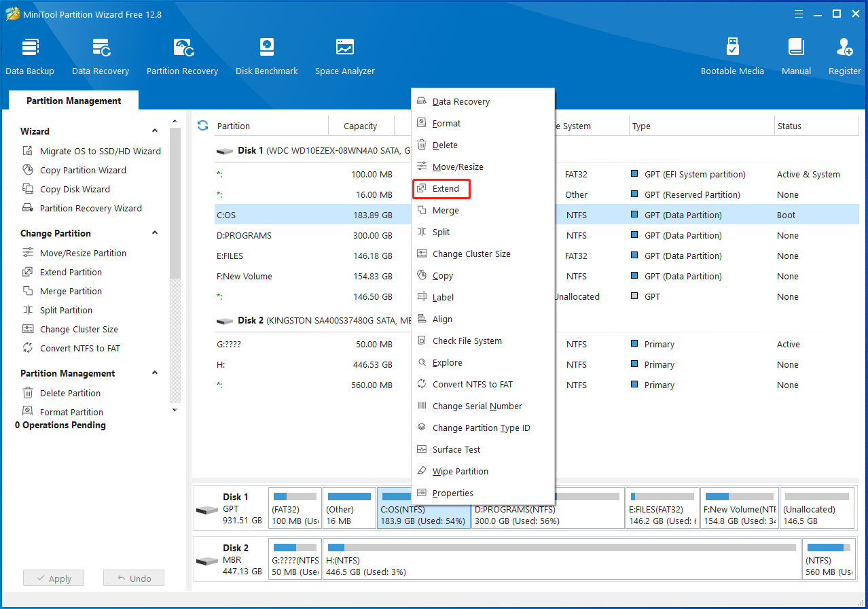Select Merge Partition in sidebar
Screen dimensions: 868x609
coord(62,291)
